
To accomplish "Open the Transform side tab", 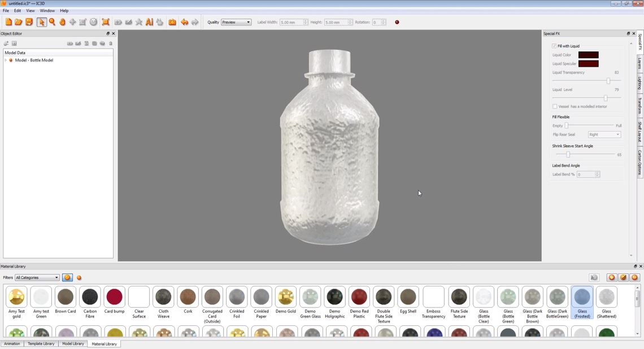I will 640,106.
